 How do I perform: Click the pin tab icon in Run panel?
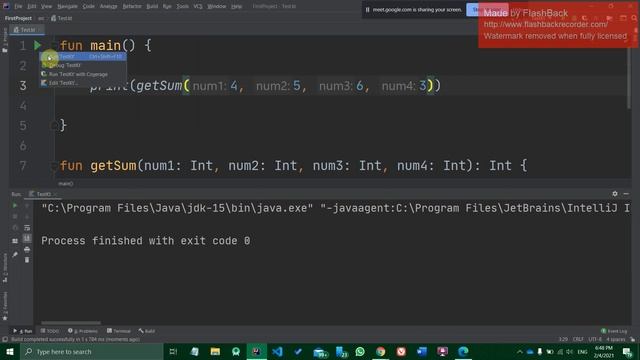tap(15, 255)
